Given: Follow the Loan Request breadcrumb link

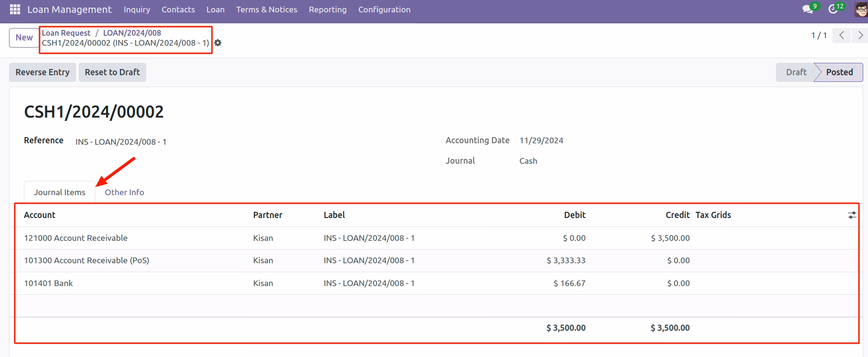Looking at the screenshot, I should pyautogui.click(x=66, y=33).
